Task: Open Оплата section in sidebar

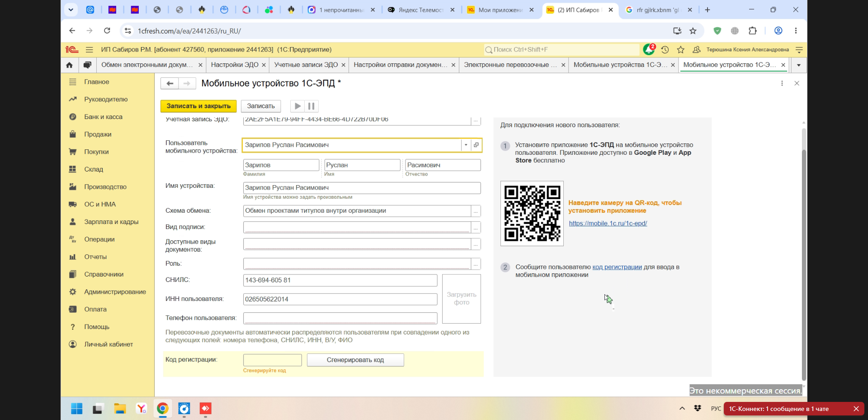Action: tap(108, 309)
